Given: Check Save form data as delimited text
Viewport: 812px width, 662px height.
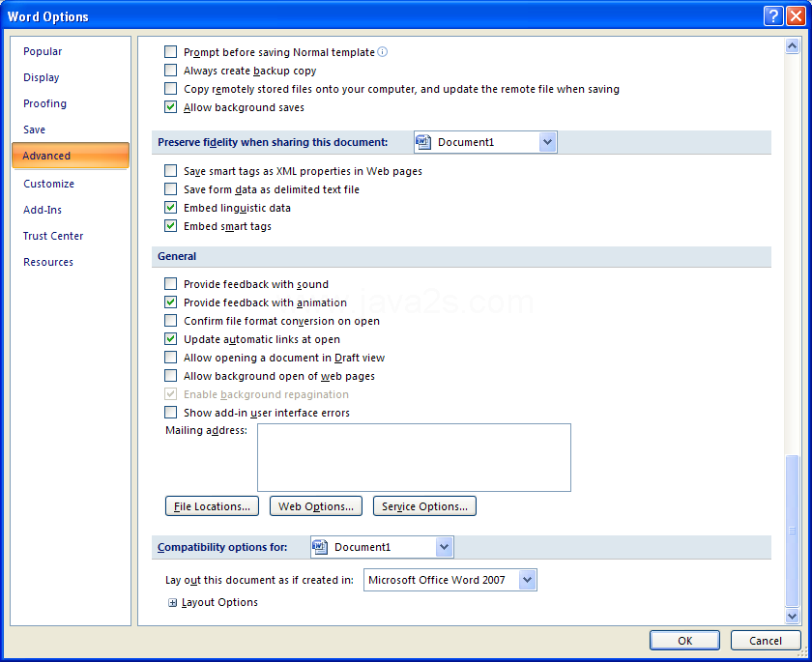Looking at the screenshot, I should coord(170,188).
